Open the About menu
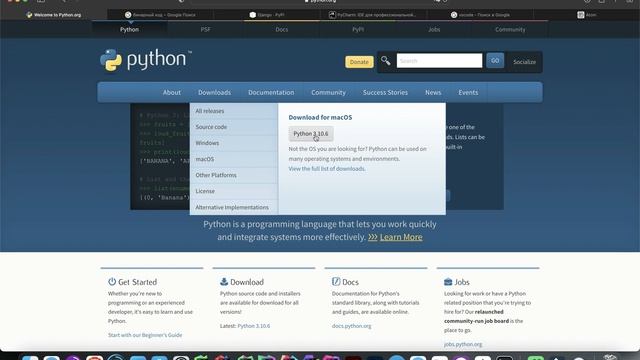640x360 pixels. (x=171, y=93)
